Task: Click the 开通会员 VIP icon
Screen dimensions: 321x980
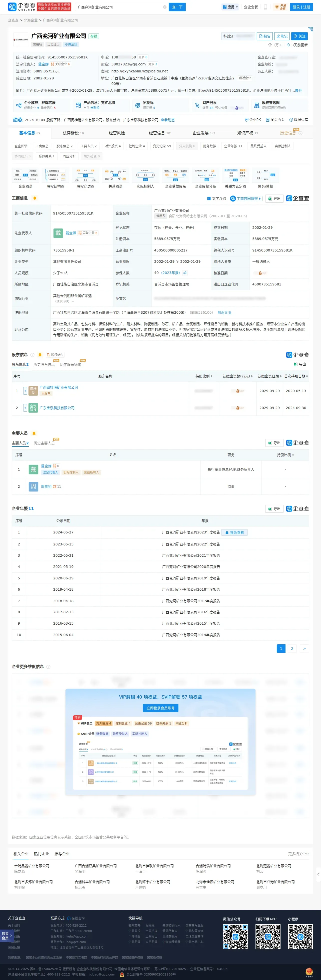Action: (280, 7)
